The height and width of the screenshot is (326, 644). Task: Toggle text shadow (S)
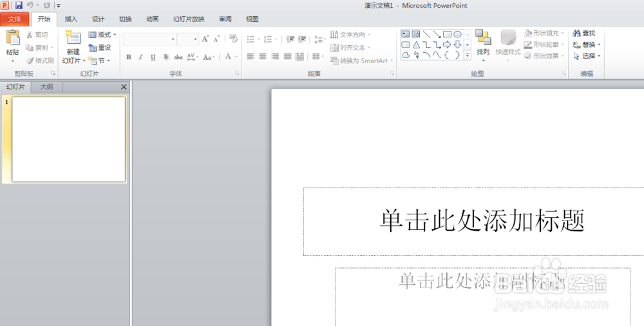[x=166, y=57]
